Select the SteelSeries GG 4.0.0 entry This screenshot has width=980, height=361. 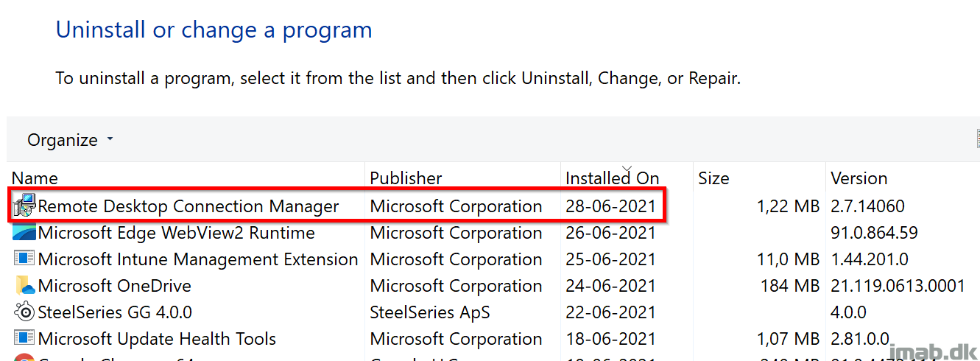493,312
